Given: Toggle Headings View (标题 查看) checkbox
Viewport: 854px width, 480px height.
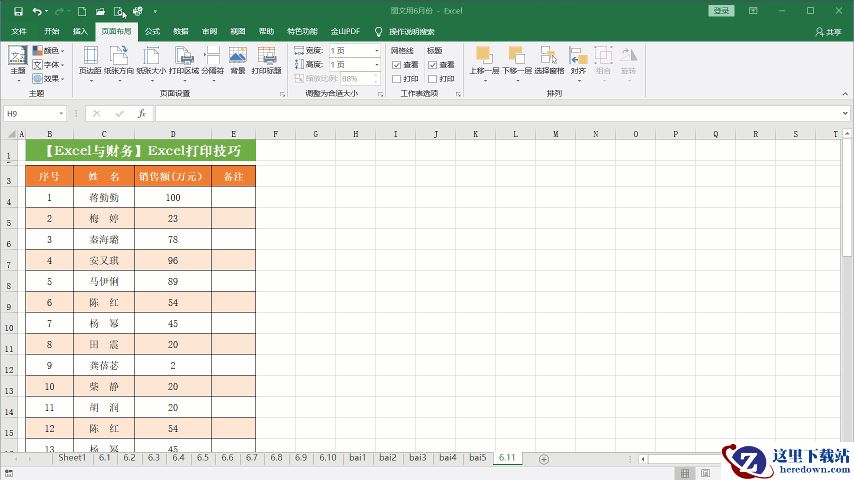Looking at the screenshot, I should [432, 65].
